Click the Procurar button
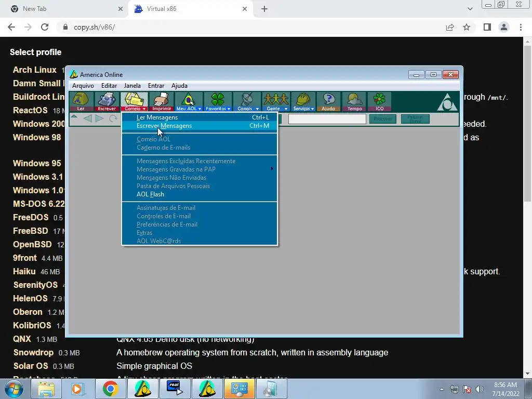Screen dimensions: 532x399 [383, 119]
